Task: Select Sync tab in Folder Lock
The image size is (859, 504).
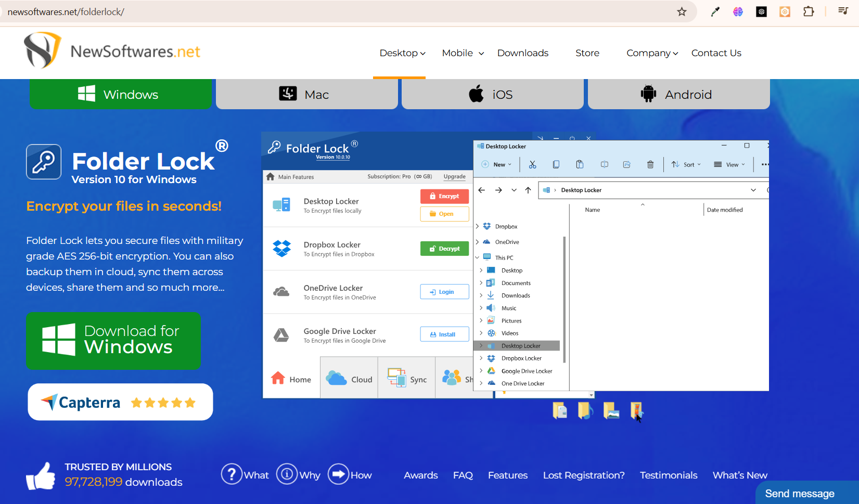Action: 407,379
